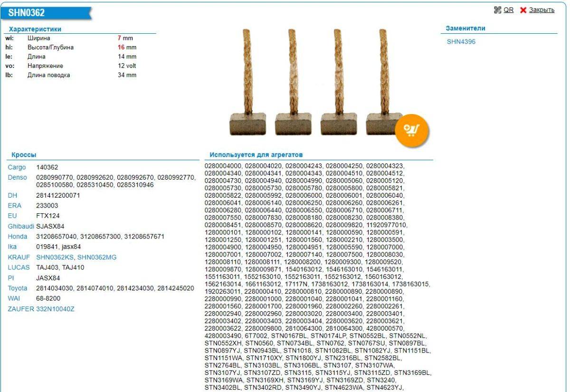Click the ERA brand label
This screenshot has width=570, height=392.
coord(14,205)
